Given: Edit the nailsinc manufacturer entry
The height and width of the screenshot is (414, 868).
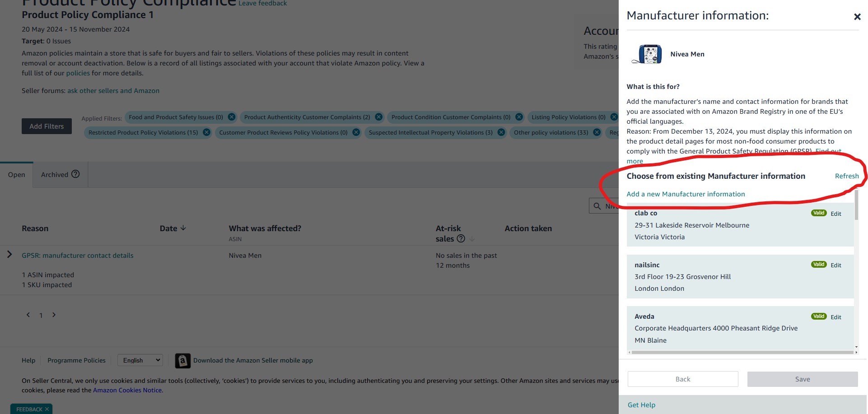Looking at the screenshot, I should (x=836, y=265).
